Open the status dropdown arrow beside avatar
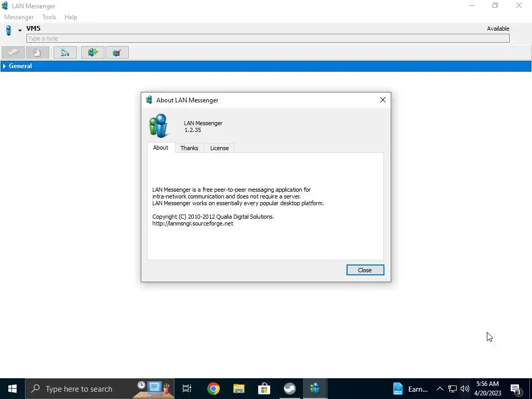Viewport: 532px width, 399px height. pyautogui.click(x=20, y=31)
